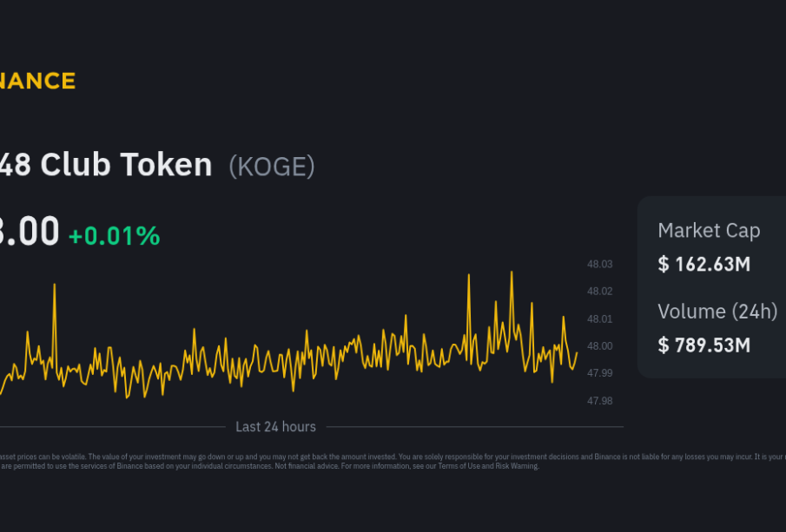The height and width of the screenshot is (532, 786).
Task: Open the Terms of Use link
Action: pos(458,466)
